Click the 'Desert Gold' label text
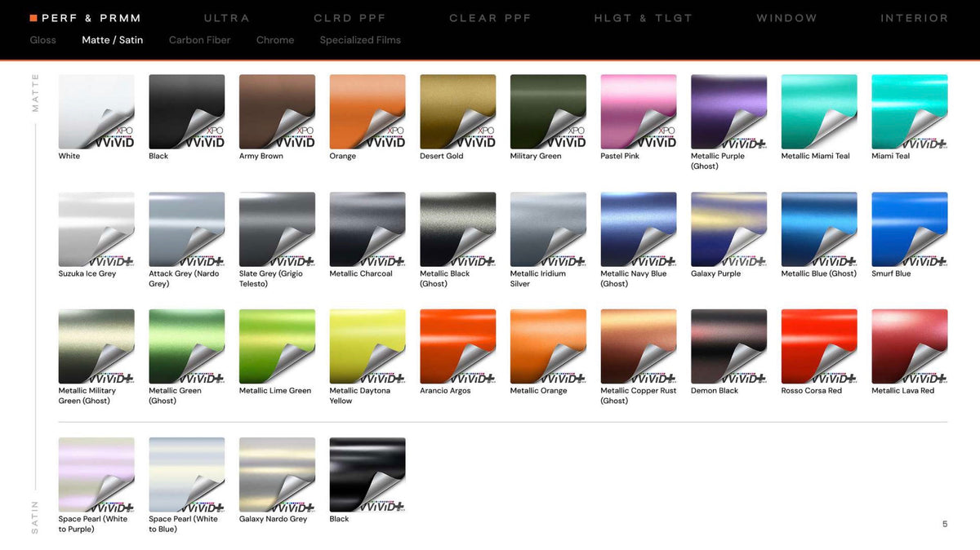 442,156
